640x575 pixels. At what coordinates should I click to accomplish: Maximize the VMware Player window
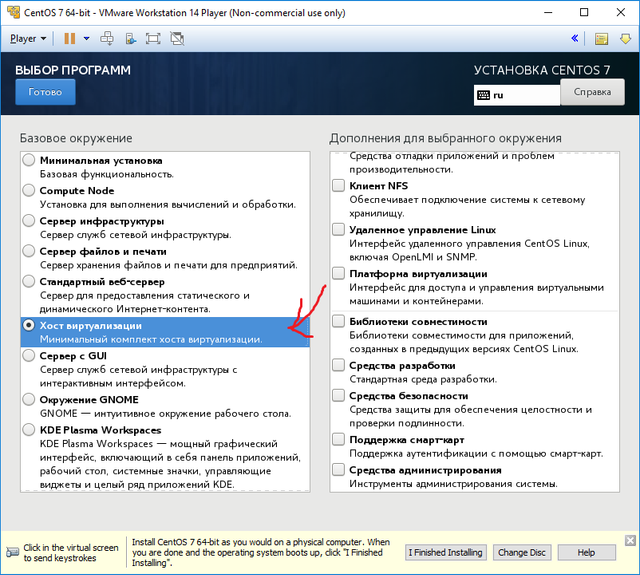point(584,13)
